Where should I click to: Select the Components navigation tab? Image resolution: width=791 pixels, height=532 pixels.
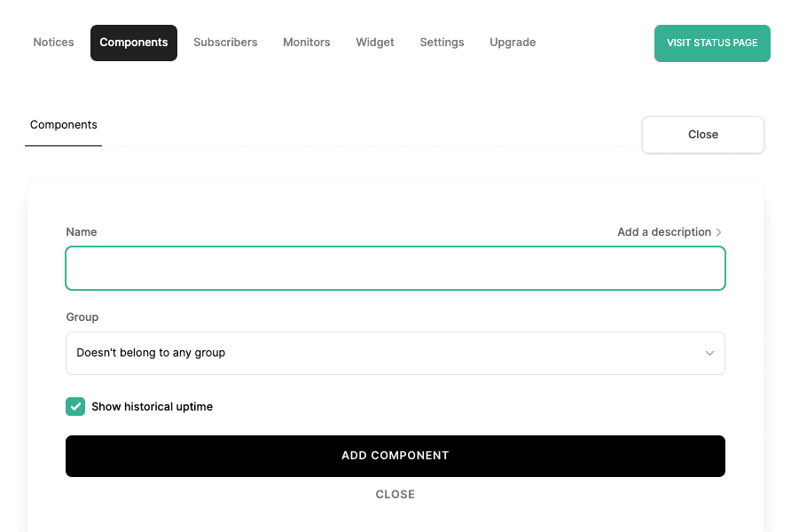pyautogui.click(x=134, y=43)
